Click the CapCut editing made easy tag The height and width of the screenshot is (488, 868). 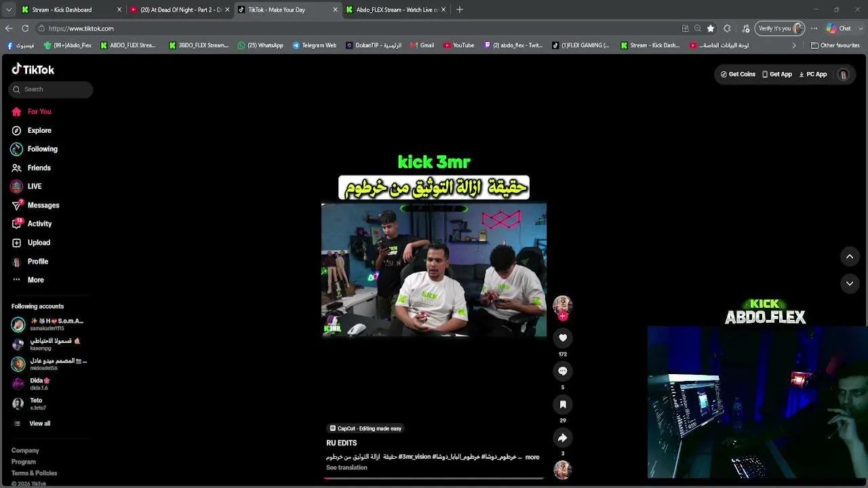click(x=365, y=428)
